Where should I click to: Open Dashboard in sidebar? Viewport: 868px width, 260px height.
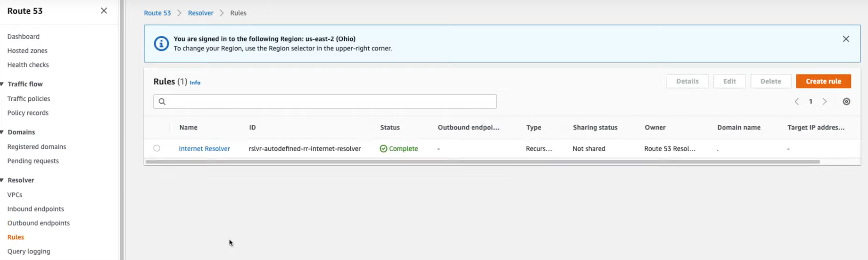(23, 36)
